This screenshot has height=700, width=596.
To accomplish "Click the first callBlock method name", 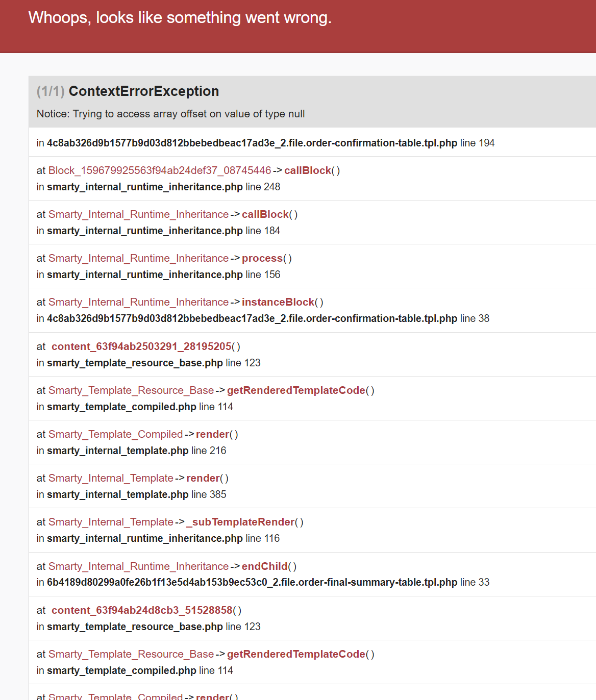I will tap(308, 170).
